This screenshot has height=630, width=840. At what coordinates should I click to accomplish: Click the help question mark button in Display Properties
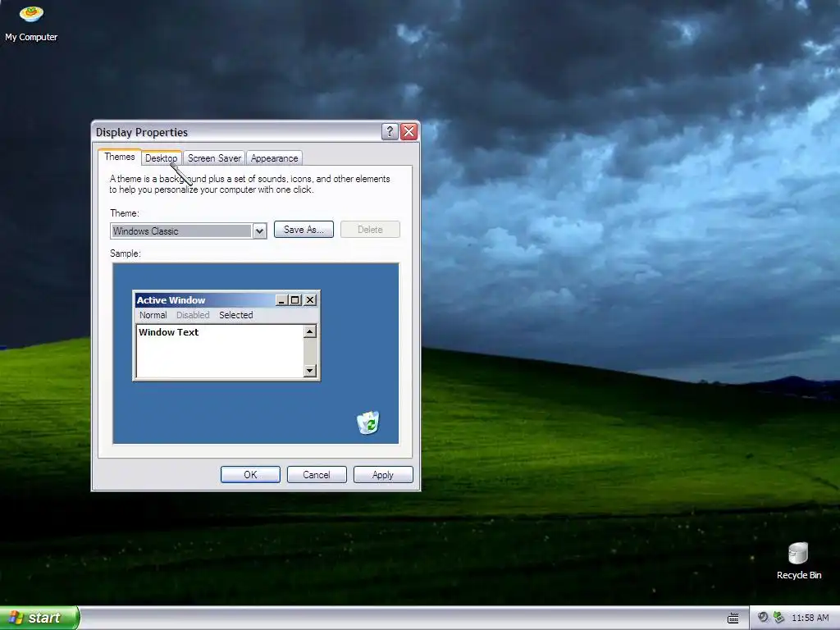point(390,131)
